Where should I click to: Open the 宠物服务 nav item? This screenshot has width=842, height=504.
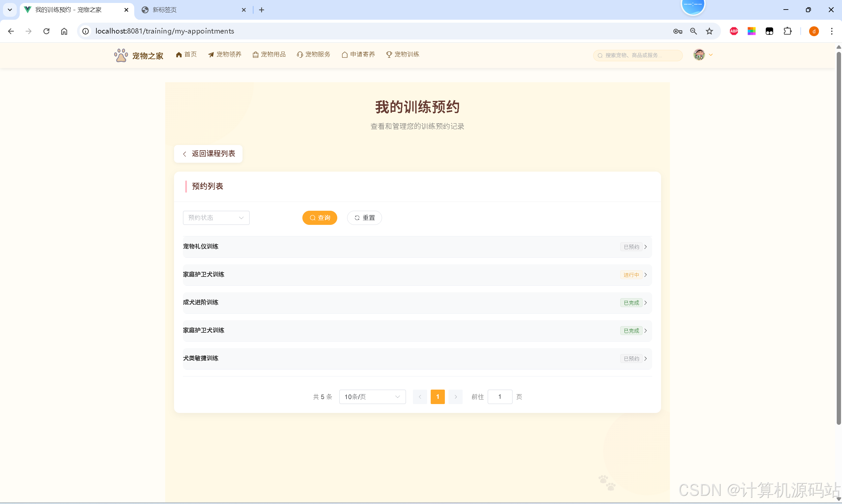click(313, 54)
